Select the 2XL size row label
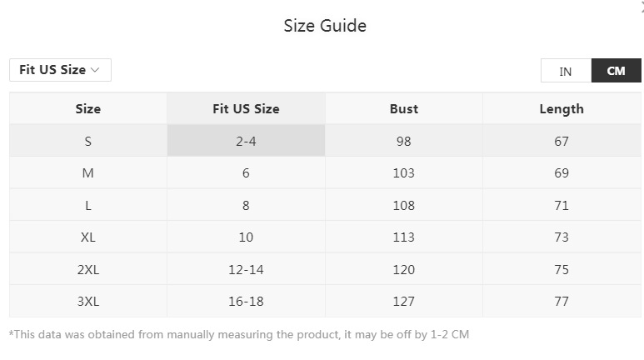The width and height of the screenshot is (644, 360). tap(87, 269)
